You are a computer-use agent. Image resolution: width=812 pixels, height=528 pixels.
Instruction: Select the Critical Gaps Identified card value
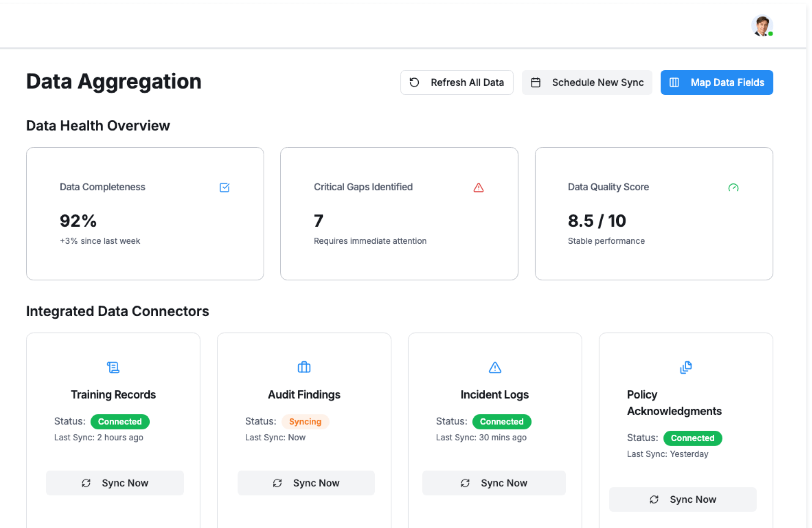click(318, 220)
